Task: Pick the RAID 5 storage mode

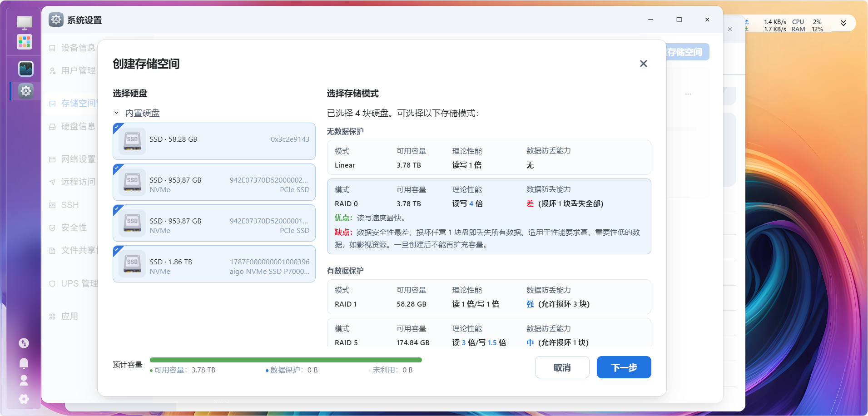Action: [x=489, y=334]
